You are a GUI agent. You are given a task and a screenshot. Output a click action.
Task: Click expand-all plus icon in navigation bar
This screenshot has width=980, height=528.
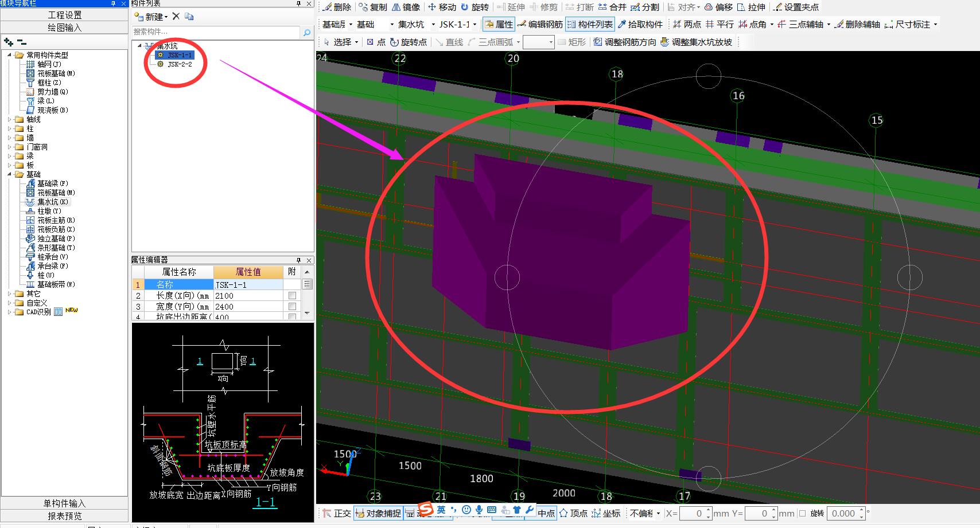tap(9, 42)
